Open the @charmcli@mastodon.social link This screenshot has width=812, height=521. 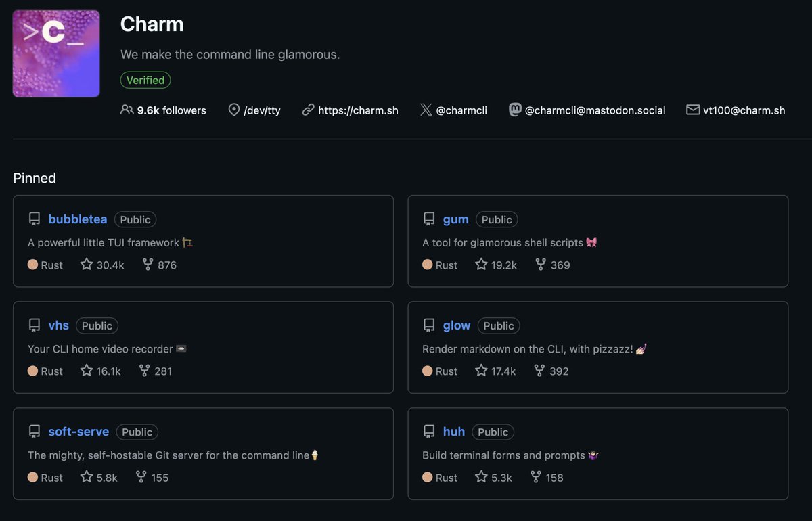click(595, 110)
